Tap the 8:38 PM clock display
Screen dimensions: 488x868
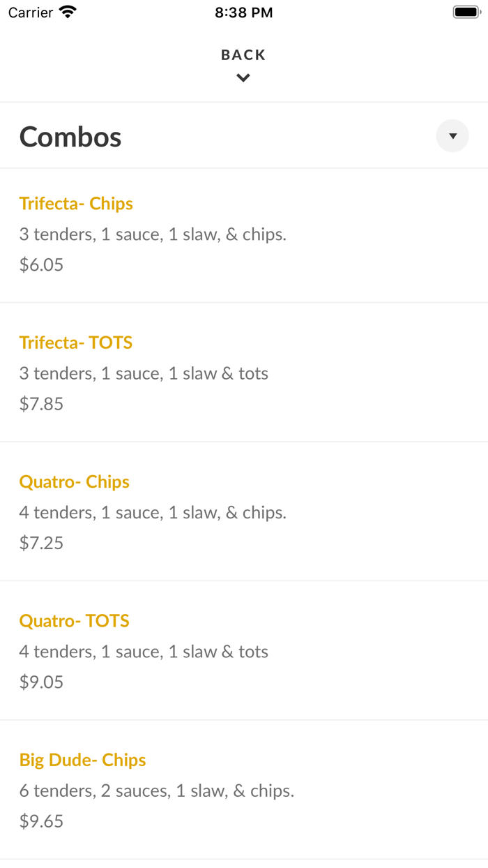click(x=243, y=12)
